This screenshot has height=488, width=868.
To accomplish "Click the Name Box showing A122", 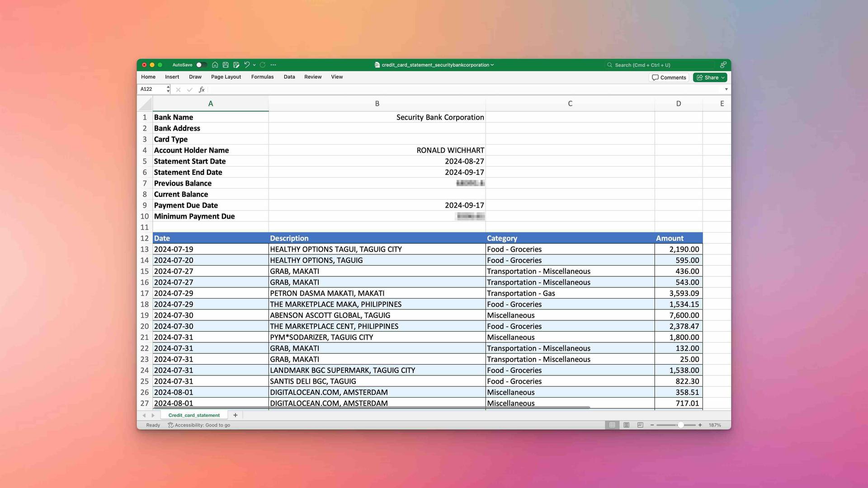I will 152,89.
